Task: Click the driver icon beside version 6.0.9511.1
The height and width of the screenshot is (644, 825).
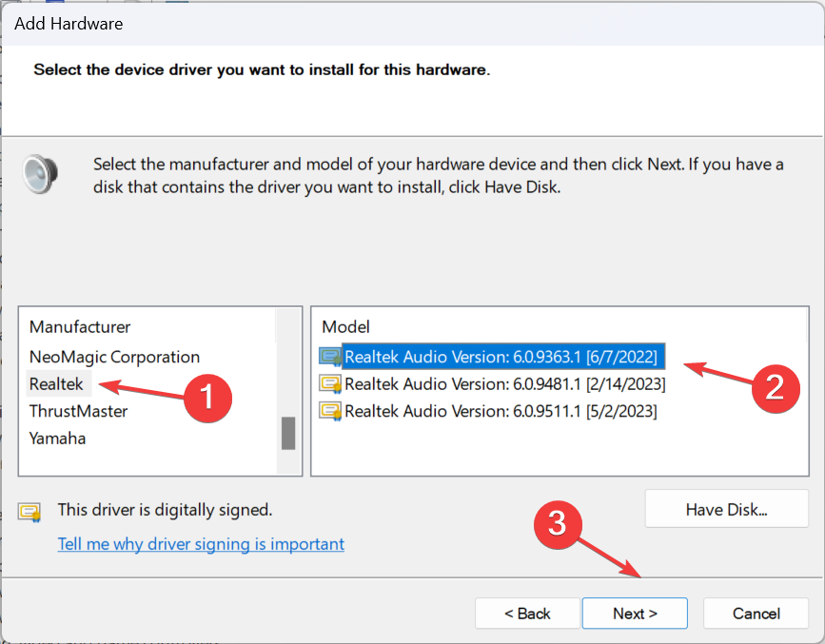Action: 330,411
